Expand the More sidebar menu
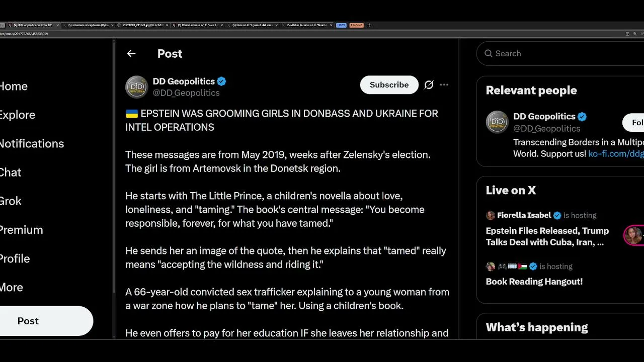Viewport: 644px width, 362px height. click(x=12, y=287)
